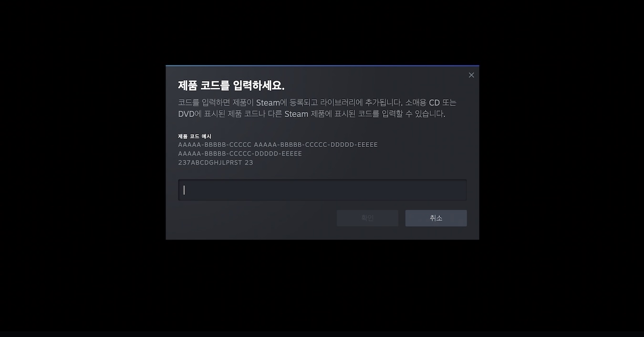Click the standalone 23 after the last example code
Screen dimensions: 644x337
coord(249,163)
